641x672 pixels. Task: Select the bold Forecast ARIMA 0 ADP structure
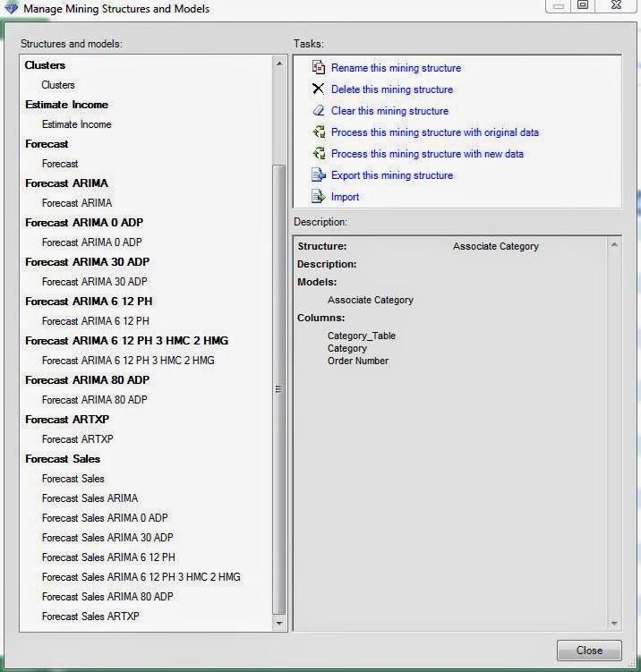(x=84, y=223)
